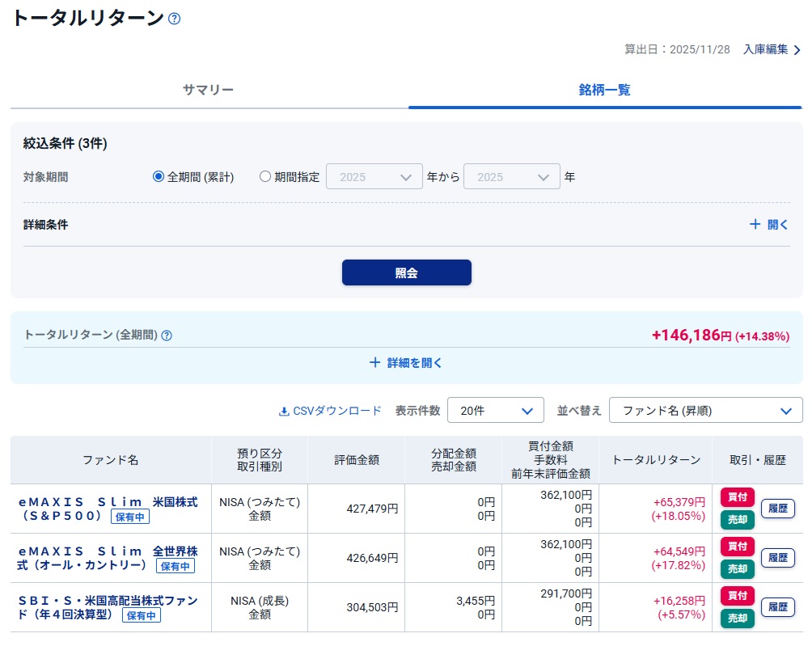Open 履歴 for SBI・S・米国高配当株式ファンド
This screenshot has height=663, width=812.
pyautogui.click(x=777, y=606)
